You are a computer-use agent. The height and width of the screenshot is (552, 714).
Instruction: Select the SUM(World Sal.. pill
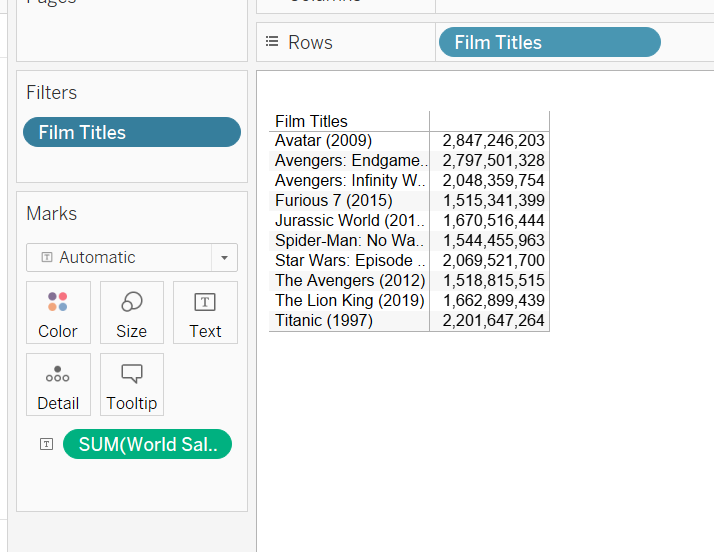(x=147, y=444)
